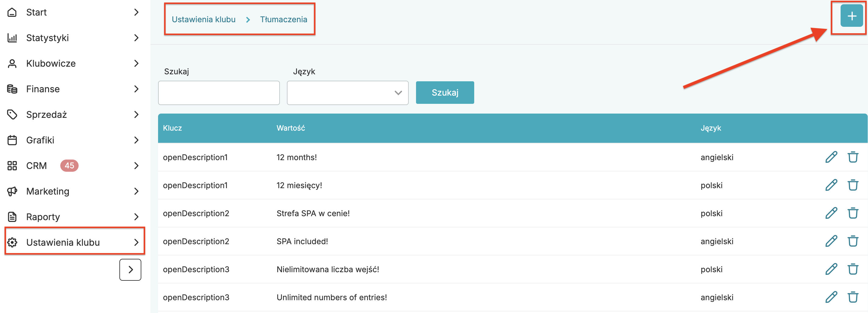This screenshot has width=868, height=313.
Task: Edit the 'Strefa SPA w cenie!' entry
Action: point(831,213)
